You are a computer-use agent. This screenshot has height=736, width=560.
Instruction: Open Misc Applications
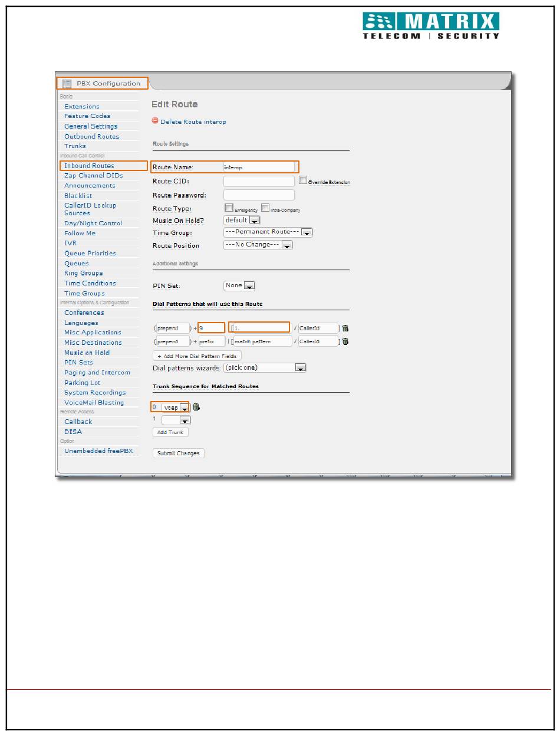point(93,333)
